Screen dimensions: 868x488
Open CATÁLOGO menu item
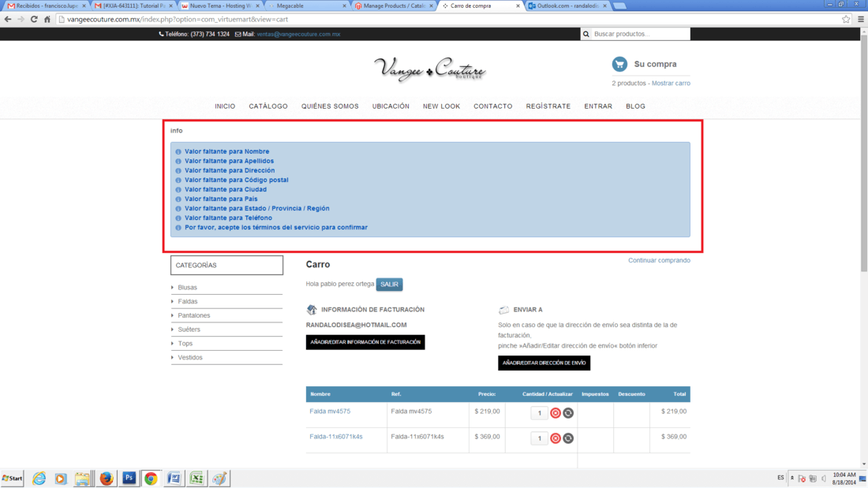click(268, 106)
